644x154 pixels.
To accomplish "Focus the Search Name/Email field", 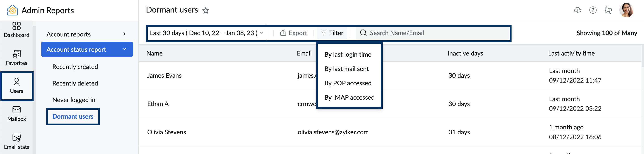I will tap(433, 33).
